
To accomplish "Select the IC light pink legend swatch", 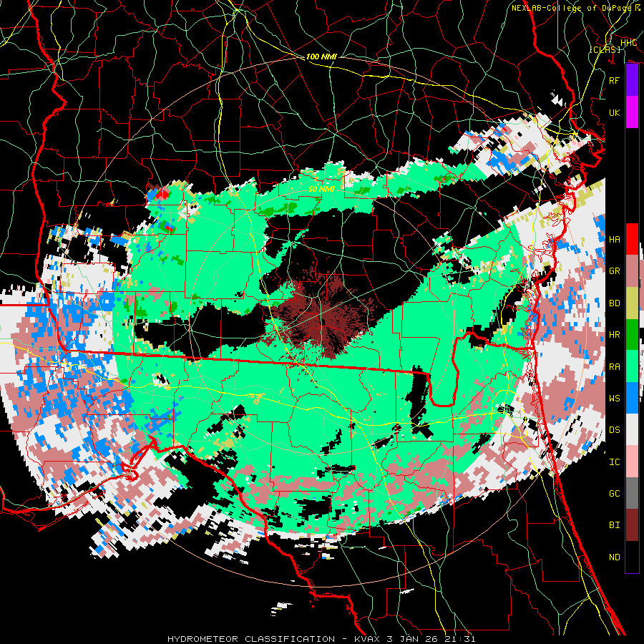I will point(632,462).
